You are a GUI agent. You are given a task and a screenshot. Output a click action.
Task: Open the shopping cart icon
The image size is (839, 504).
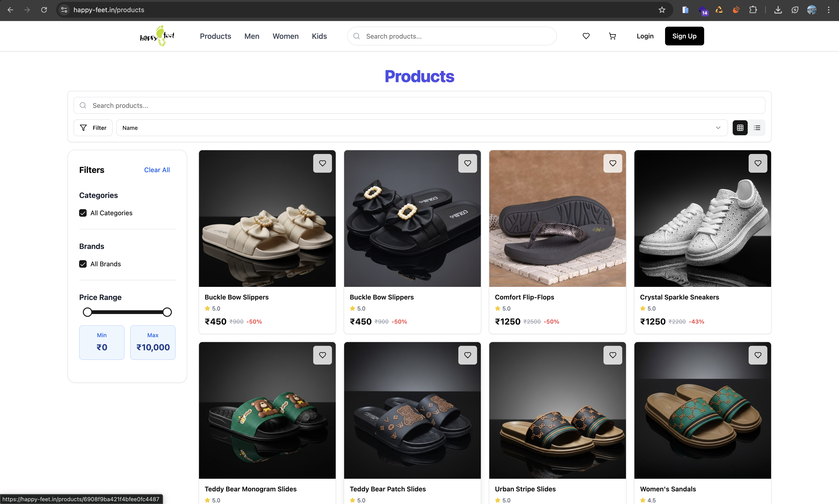(612, 36)
